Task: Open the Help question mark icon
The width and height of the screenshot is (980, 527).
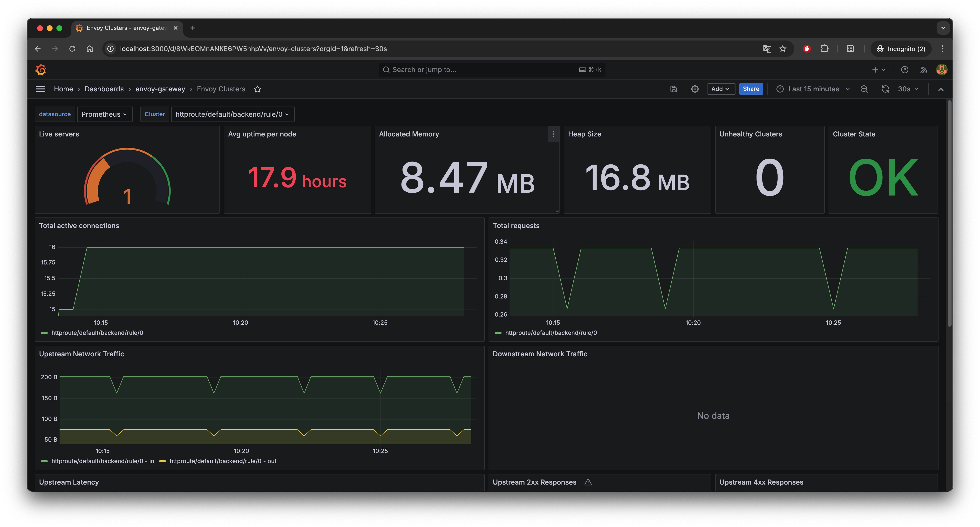Action: pos(905,70)
